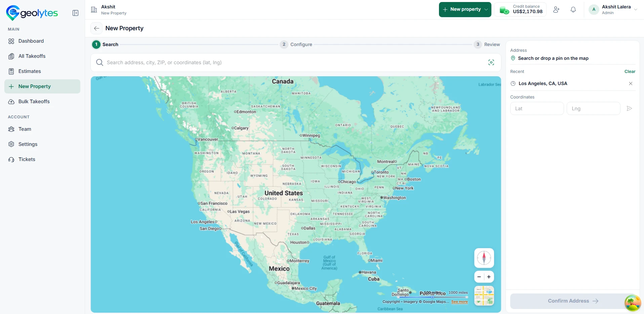The width and height of the screenshot is (644, 314).
Task: Open Dashboard in sidebar
Action: pyautogui.click(x=42, y=41)
